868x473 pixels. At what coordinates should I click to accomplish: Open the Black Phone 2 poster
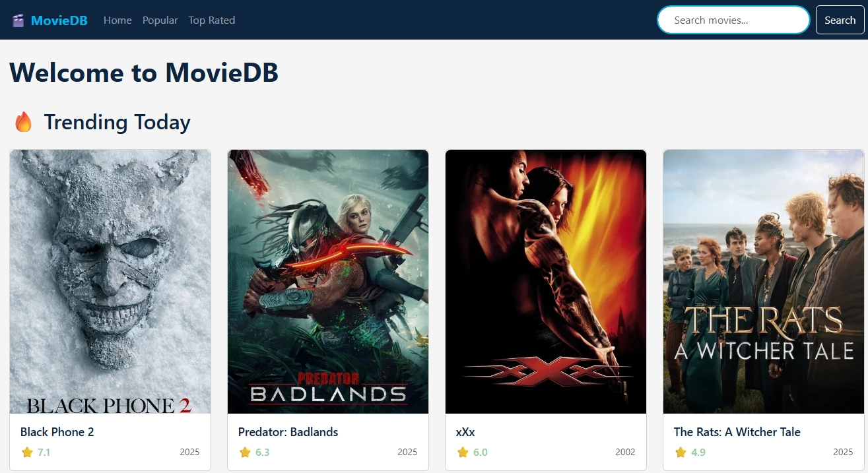pyautogui.click(x=110, y=282)
